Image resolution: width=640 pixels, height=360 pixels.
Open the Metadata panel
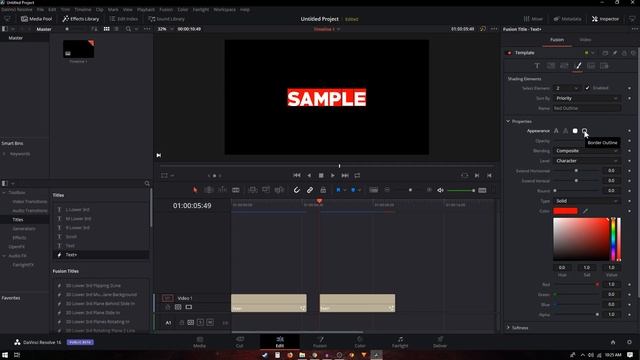567,19
